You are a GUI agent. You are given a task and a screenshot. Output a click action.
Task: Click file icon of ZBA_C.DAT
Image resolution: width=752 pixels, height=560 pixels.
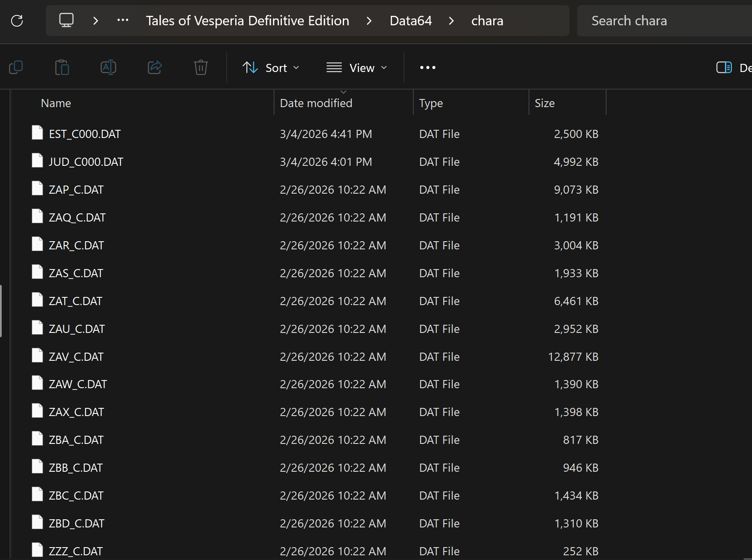pyautogui.click(x=37, y=438)
